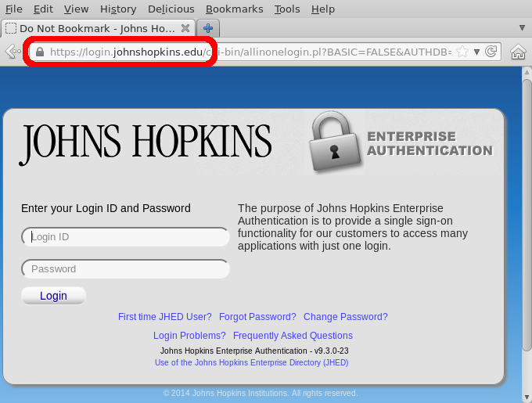Open the Tools menu
The height and width of the screenshot is (403, 532).
point(287,9)
